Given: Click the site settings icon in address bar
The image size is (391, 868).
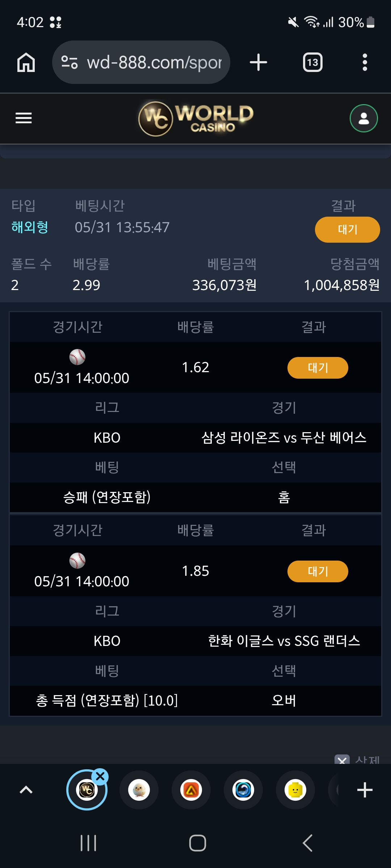Looking at the screenshot, I should [x=70, y=62].
